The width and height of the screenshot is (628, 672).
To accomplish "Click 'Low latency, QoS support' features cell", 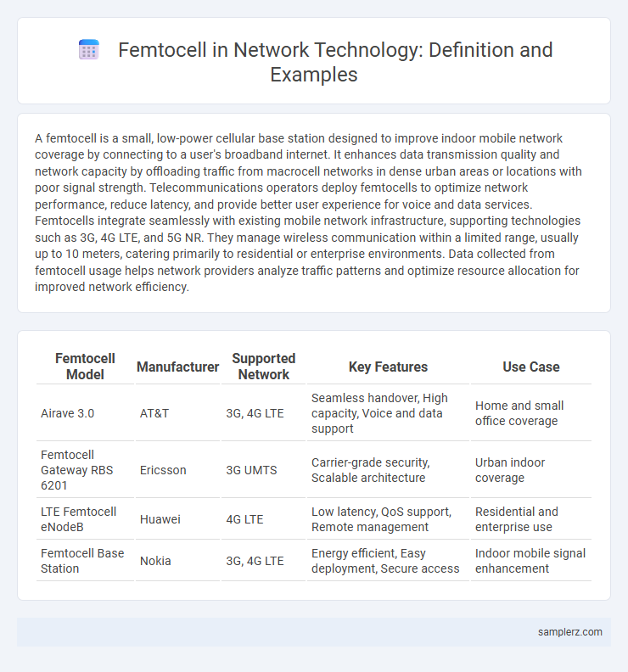I will click(x=388, y=519).
